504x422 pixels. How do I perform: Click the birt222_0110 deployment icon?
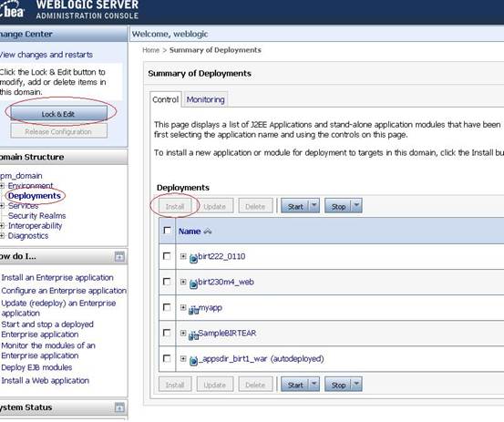[193, 258]
